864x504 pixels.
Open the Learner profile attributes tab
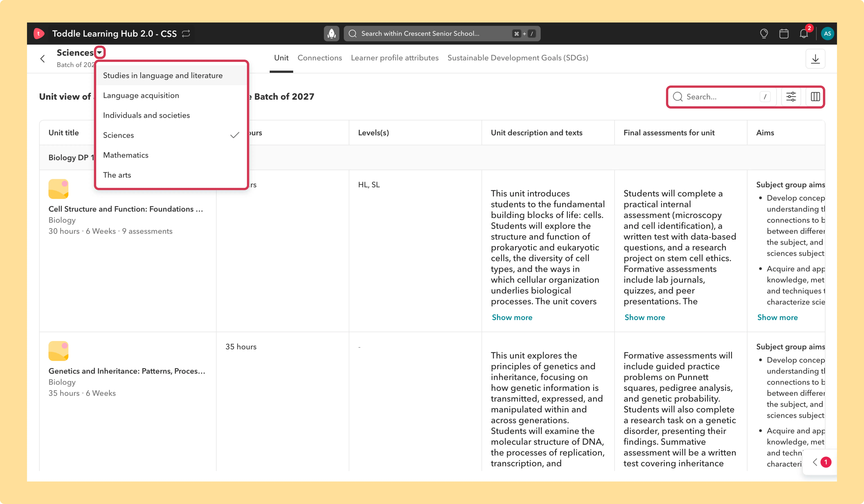click(395, 58)
